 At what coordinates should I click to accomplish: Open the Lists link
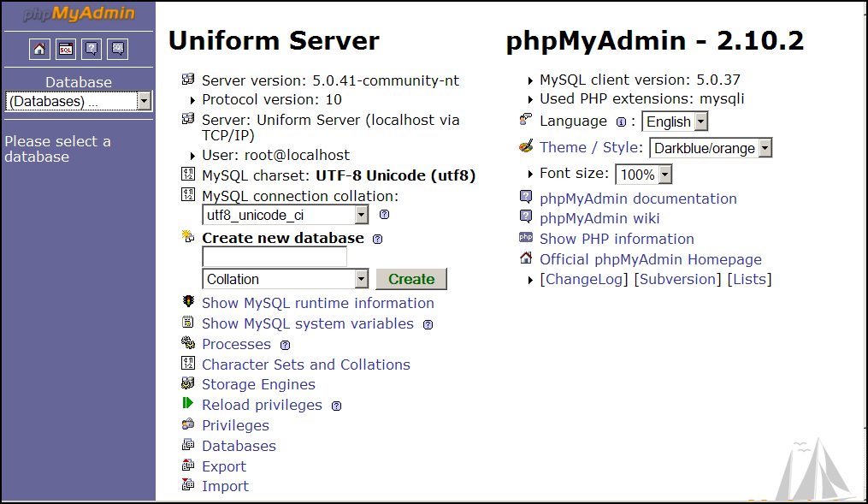749,279
